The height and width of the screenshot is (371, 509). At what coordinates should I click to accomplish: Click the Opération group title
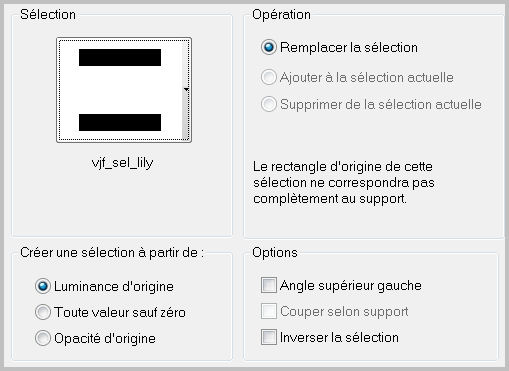tap(281, 15)
